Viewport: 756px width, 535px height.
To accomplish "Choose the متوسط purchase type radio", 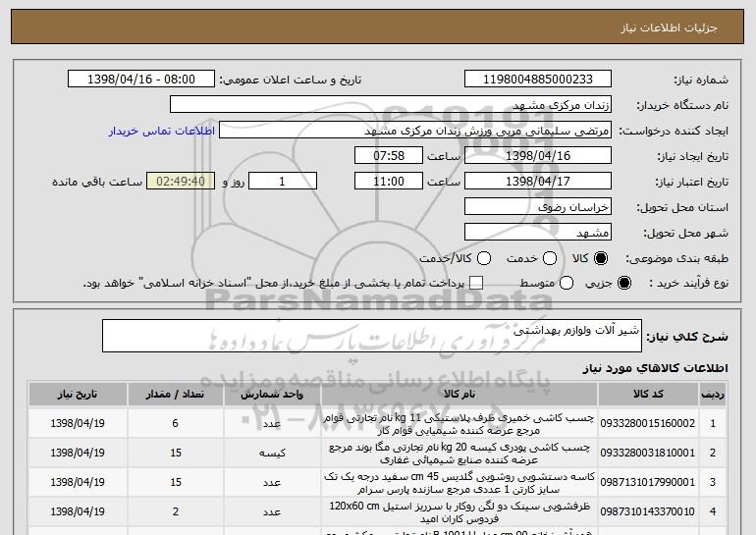I will [x=567, y=284].
